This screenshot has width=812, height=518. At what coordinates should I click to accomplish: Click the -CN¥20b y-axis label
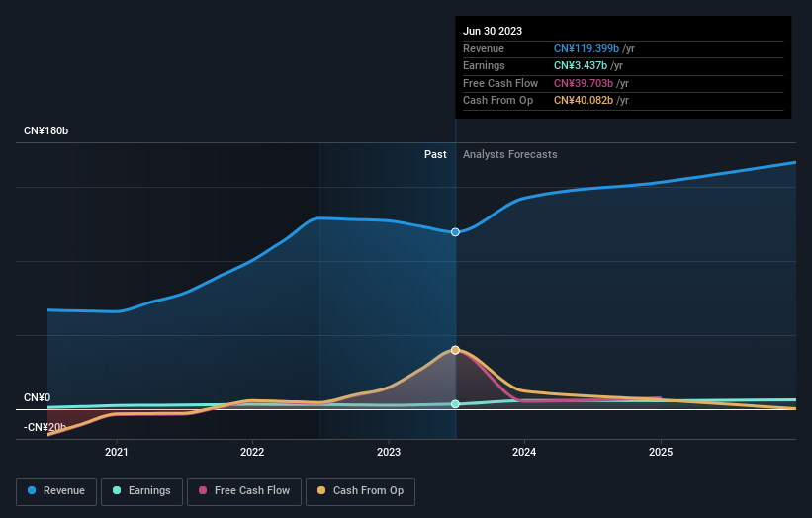click(x=45, y=427)
